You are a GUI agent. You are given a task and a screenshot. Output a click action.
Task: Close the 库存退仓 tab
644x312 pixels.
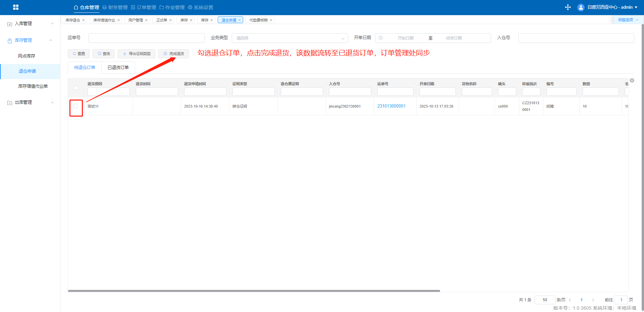84,20
